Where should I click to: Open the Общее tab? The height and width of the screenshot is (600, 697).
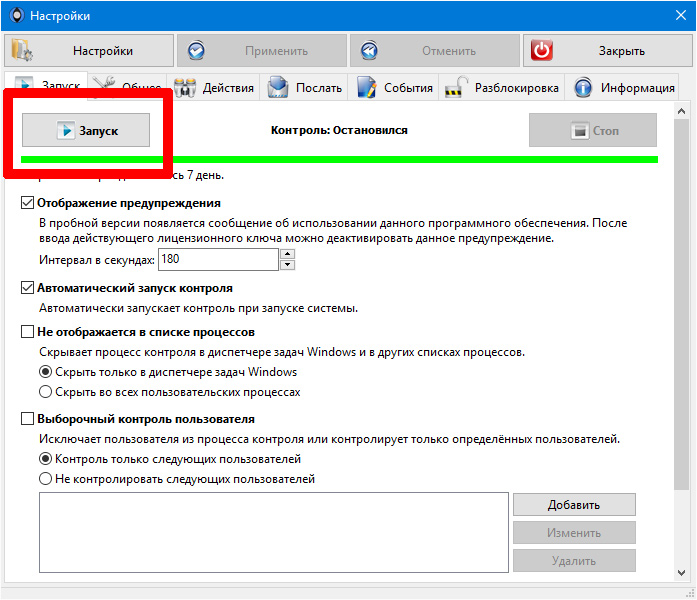pos(128,85)
